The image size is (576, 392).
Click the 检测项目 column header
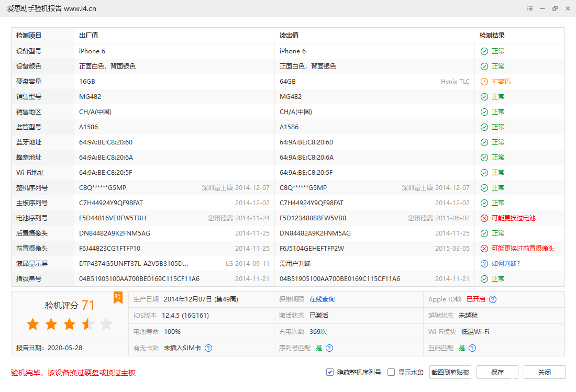(29, 36)
